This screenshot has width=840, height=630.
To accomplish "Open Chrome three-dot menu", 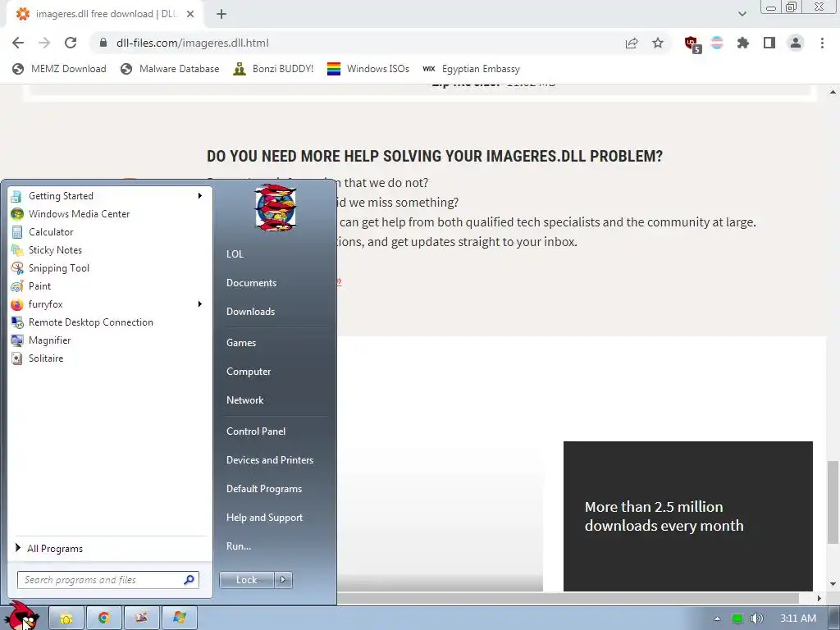I will pos(822,43).
